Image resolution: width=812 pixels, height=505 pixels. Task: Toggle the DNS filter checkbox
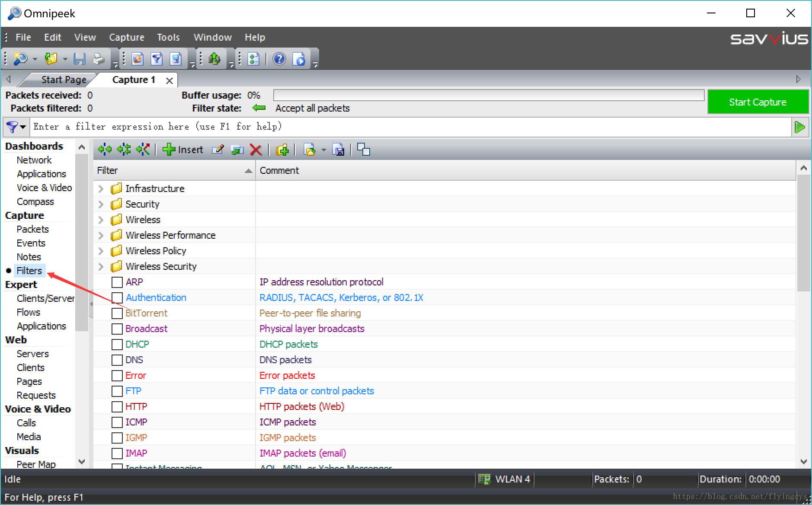pyautogui.click(x=117, y=360)
